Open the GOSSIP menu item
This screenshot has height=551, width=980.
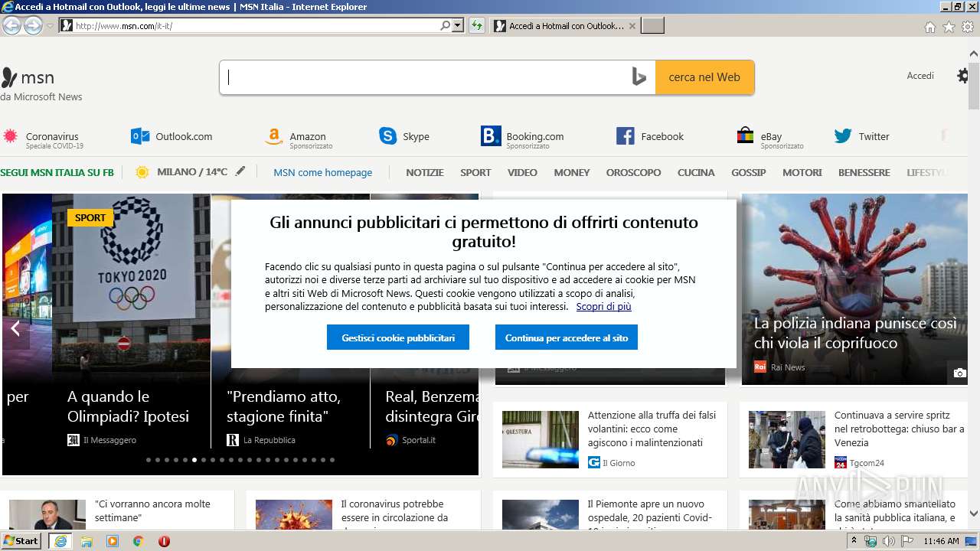tap(748, 172)
